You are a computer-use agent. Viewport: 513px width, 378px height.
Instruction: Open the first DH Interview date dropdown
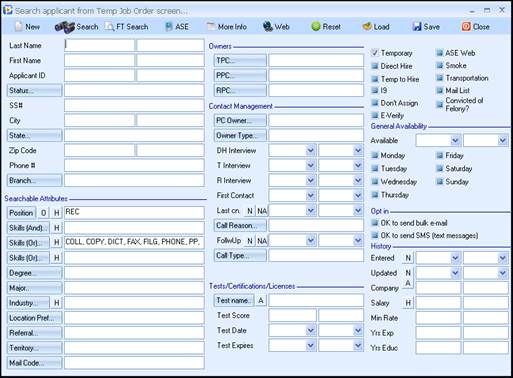pos(310,151)
